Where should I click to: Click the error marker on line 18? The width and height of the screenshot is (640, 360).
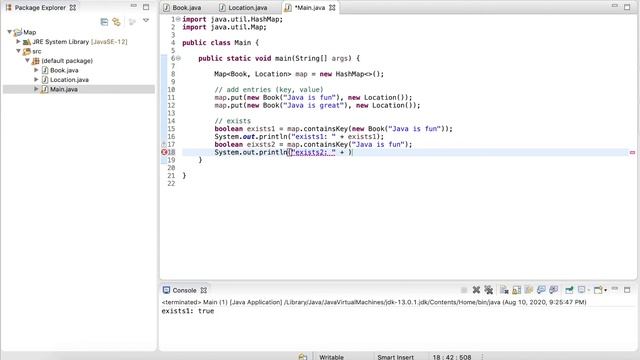(x=164, y=152)
